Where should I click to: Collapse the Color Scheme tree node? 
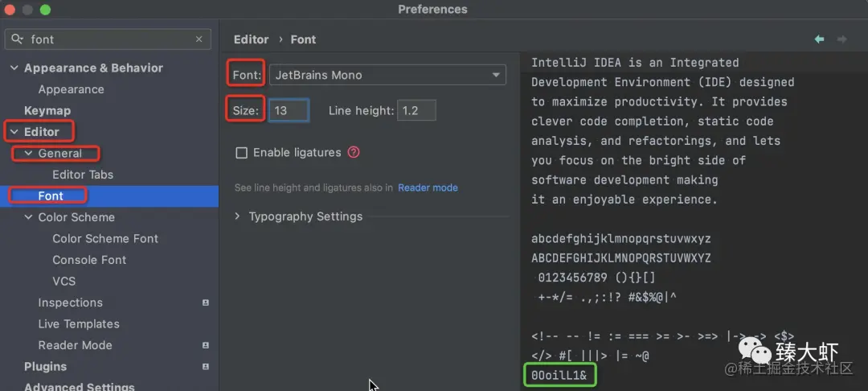28,218
